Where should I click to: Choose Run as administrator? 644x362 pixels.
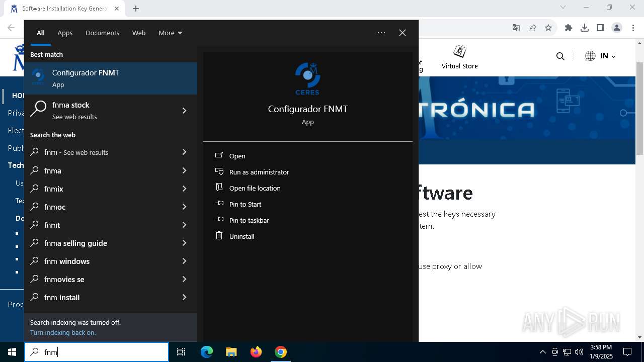pyautogui.click(x=259, y=172)
